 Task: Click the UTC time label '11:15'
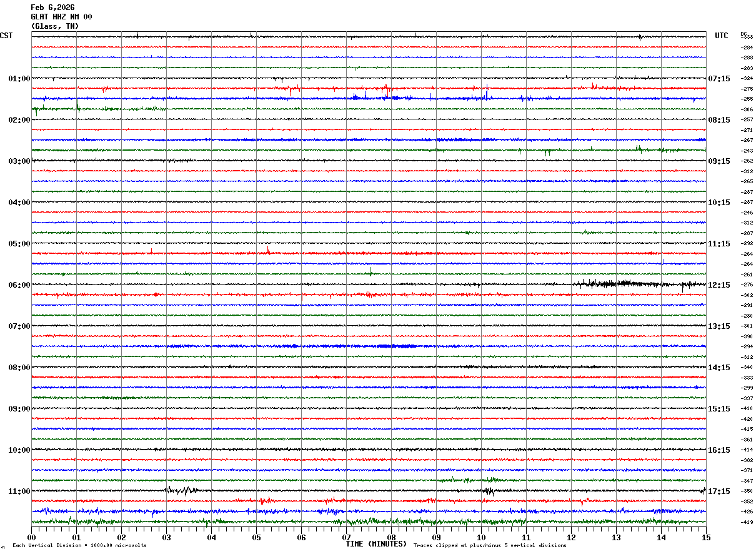click(x=719, y=244)
